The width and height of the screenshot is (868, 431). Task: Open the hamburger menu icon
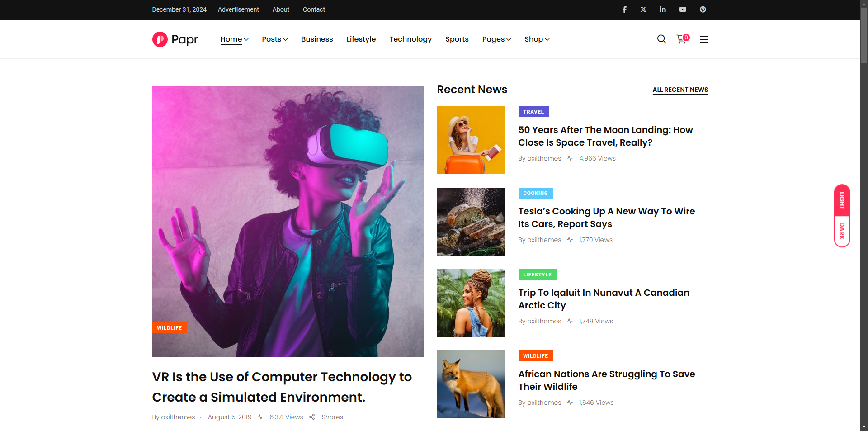point(704,39)
